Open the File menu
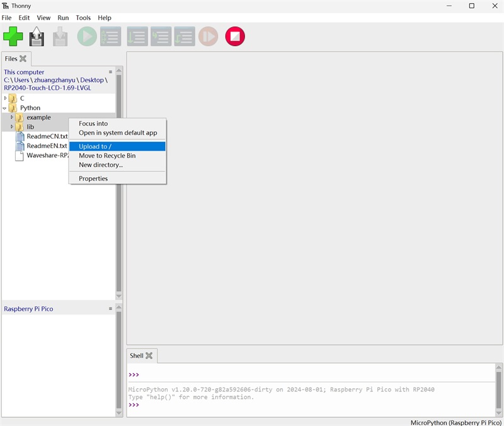This screenshot has width=504, height=426. [6, 18]
